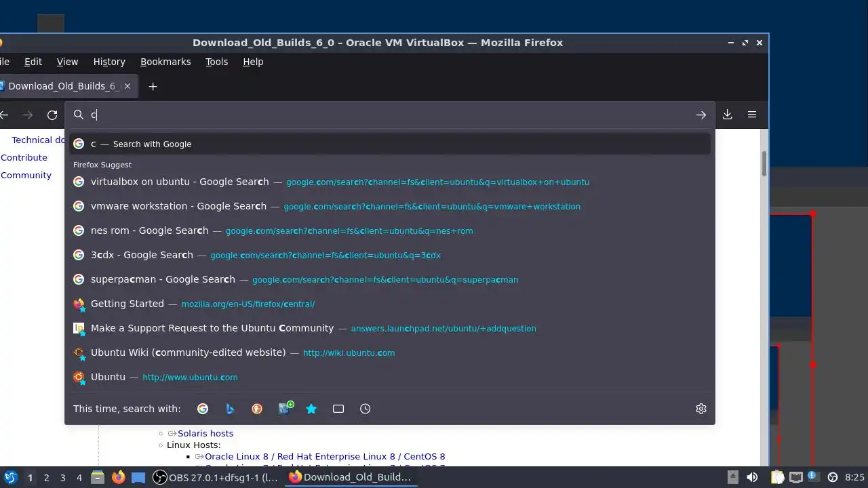Switch to workspace 2 in the pager
The height and width of the screenshot is (488, 868).
pyautogui.click(x=46, y=478)
